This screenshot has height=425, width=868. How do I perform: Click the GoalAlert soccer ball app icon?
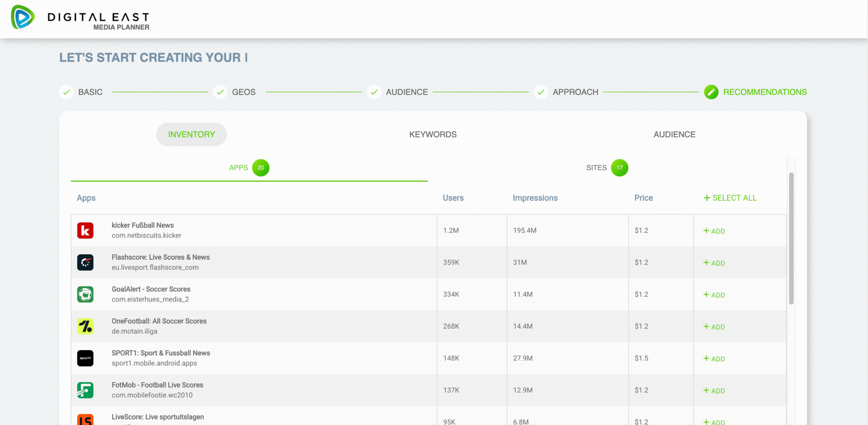coord(85,295)
